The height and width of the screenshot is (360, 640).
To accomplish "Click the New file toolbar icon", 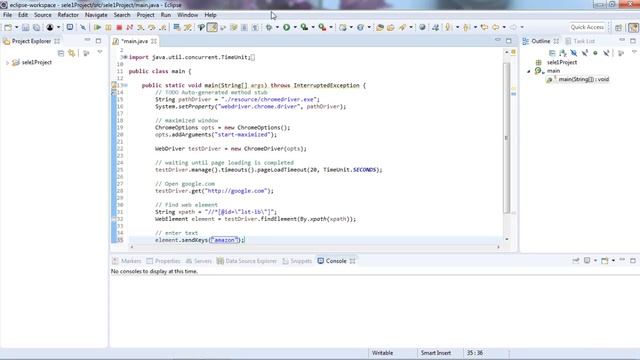I will click(x=8, y=27).
